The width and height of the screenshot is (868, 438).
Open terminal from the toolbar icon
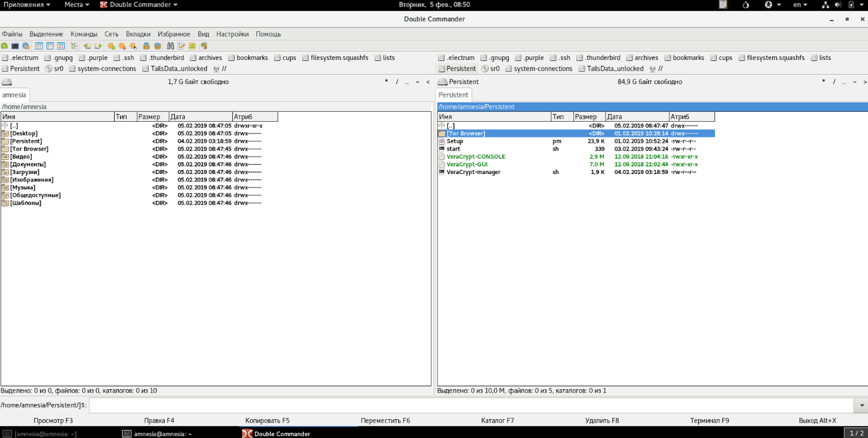(x=15, y=46)
